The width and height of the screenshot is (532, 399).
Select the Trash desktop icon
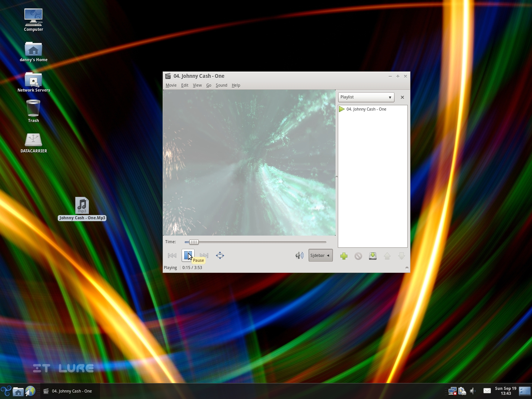[33, 111]
